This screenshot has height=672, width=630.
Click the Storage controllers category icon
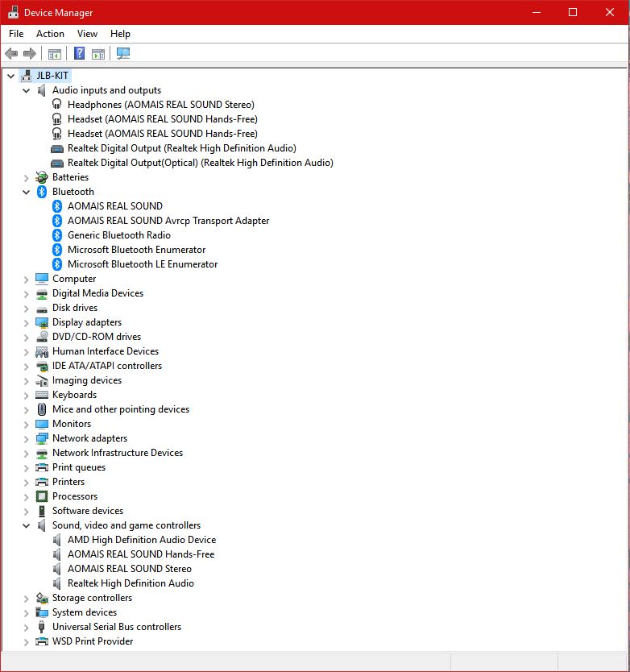pyautogui.click(x=42, y=598)
